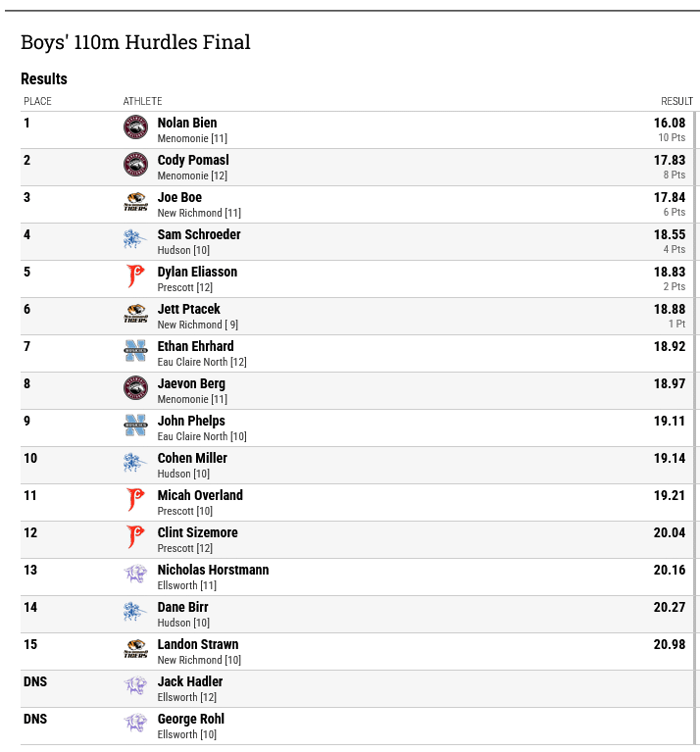The image size is (700, 752).
Task: Open Clint Sizemore's athlete profile
Action: 197,532
